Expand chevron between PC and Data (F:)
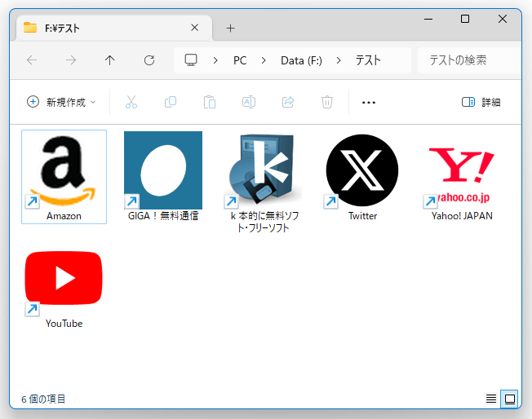This screenshot has width=532, height=419. click(x=264, y=60)
